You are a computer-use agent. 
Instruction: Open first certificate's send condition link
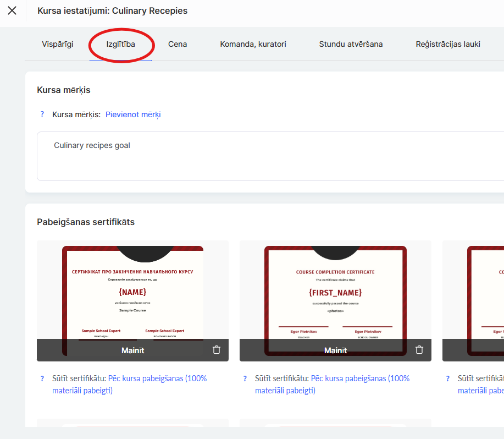tap(157, 378)
